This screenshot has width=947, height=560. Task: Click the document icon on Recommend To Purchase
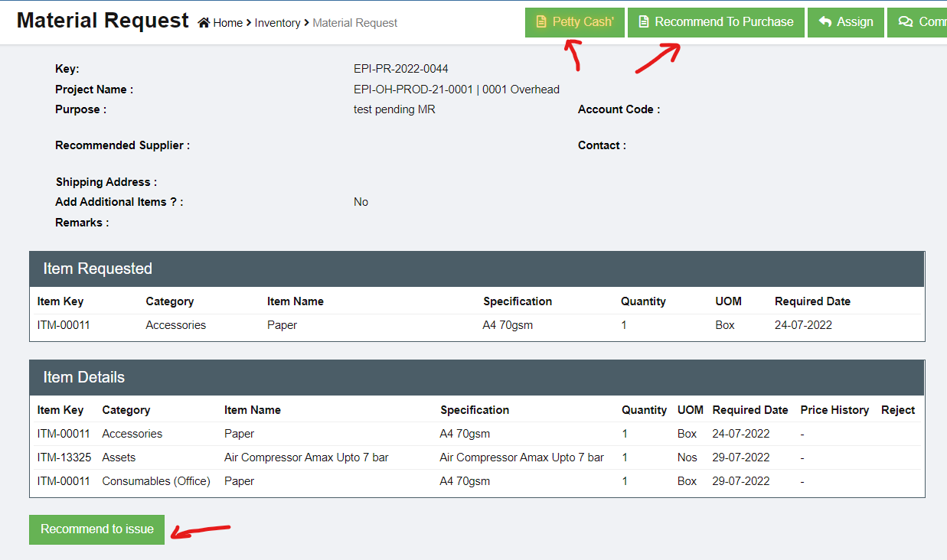[644, 21]
